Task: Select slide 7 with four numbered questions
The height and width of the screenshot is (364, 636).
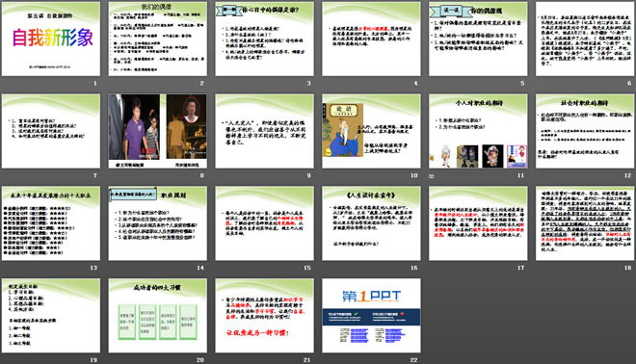Action: click(x=51, y=131)
